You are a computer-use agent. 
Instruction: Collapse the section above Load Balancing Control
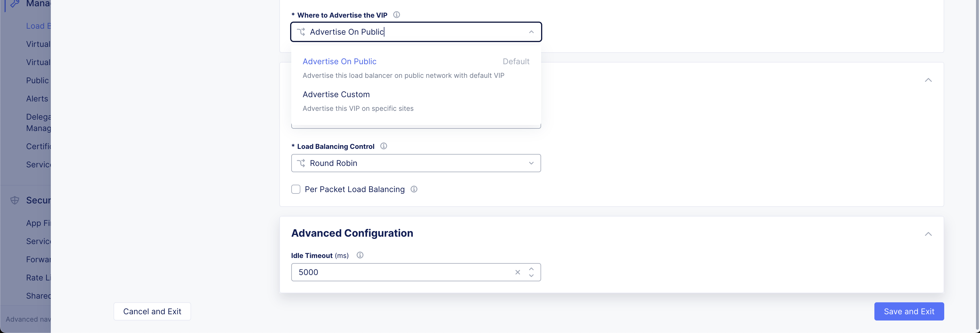[928, 80]
